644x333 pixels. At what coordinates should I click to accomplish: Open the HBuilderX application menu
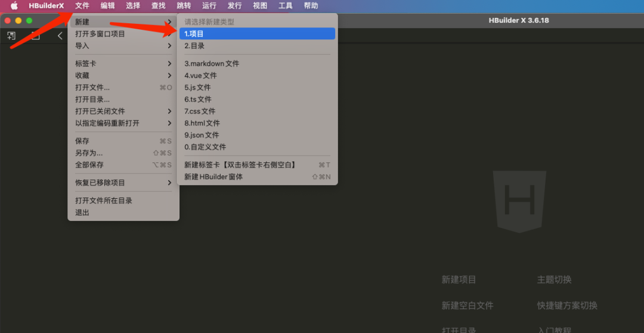[x=47, y=6]
